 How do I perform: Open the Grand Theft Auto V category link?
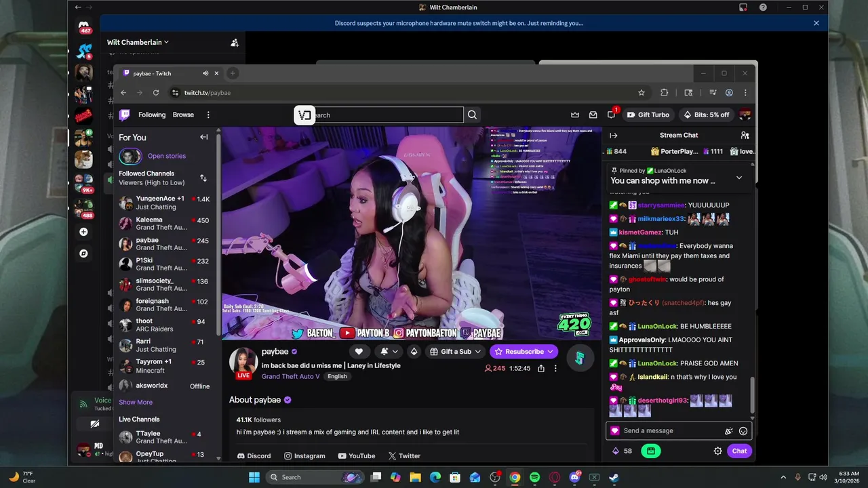(x=290, y=376)
